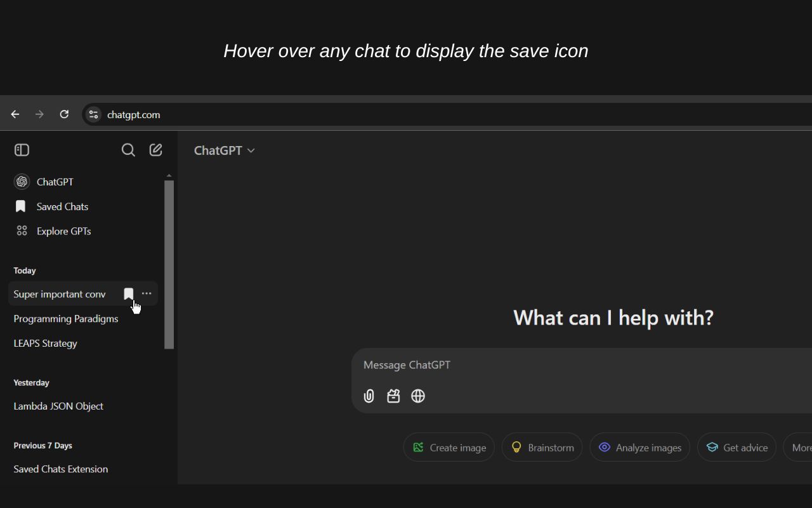Click the tools icon beside the paperclip
The image size is (812, 508).
[393, 396]
